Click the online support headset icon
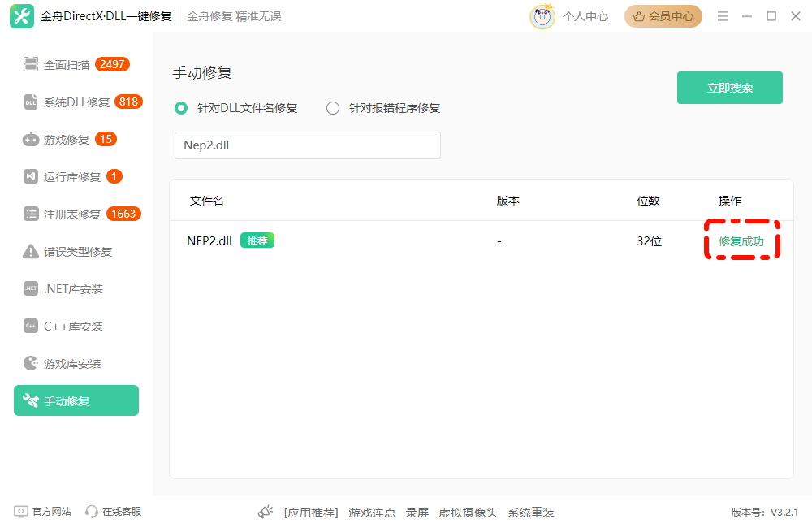 point(92,512)
